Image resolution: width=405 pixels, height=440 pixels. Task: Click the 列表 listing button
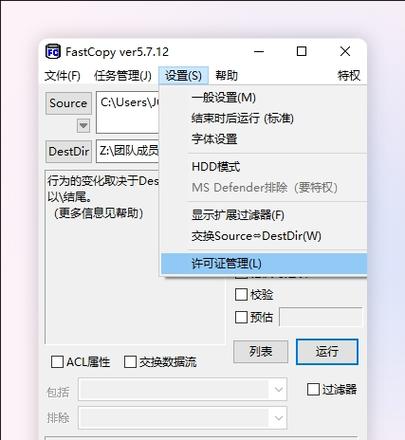tap(261, 352)
